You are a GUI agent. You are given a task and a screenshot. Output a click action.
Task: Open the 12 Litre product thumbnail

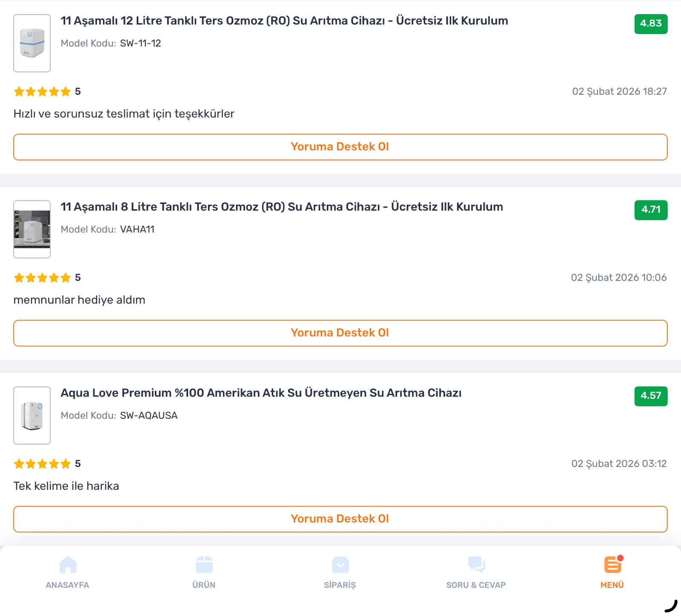(32, 43)
